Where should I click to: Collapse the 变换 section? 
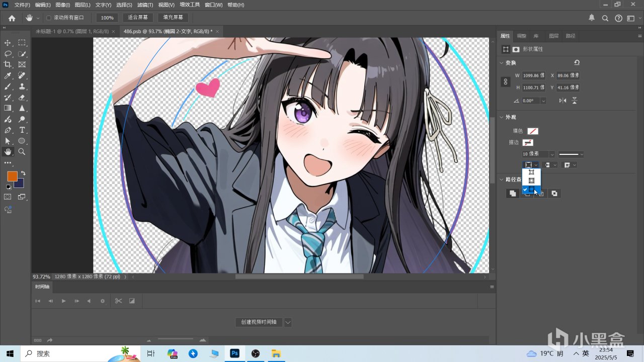(501, 63)
